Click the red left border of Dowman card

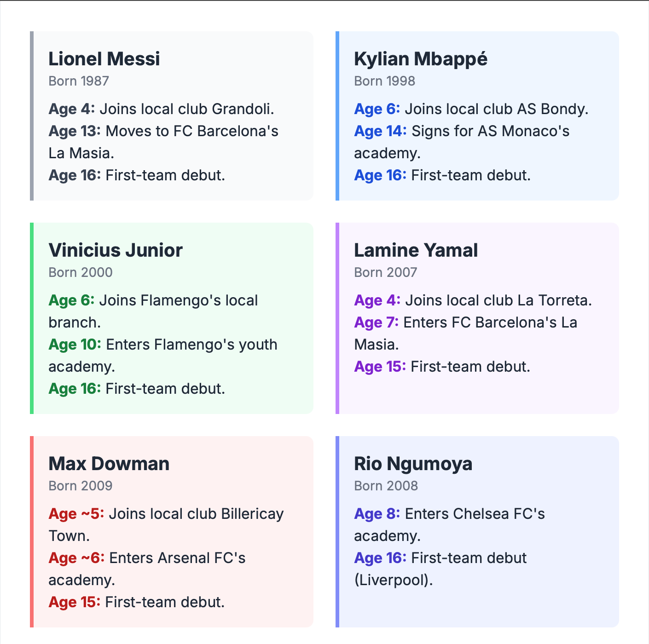coord(32,532)
